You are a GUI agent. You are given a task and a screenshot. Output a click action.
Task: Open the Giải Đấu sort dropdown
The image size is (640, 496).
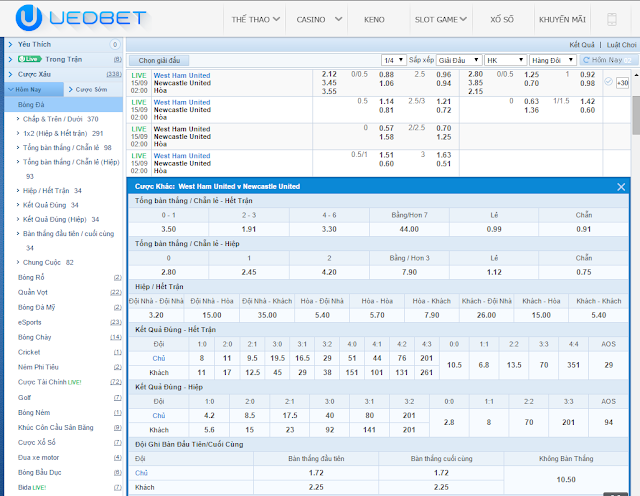pos(459,60)
